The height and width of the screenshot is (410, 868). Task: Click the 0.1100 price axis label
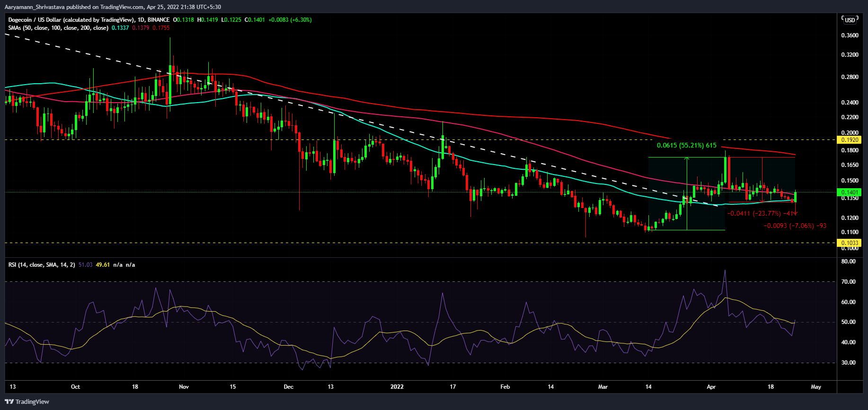click(x=850, y=232)
